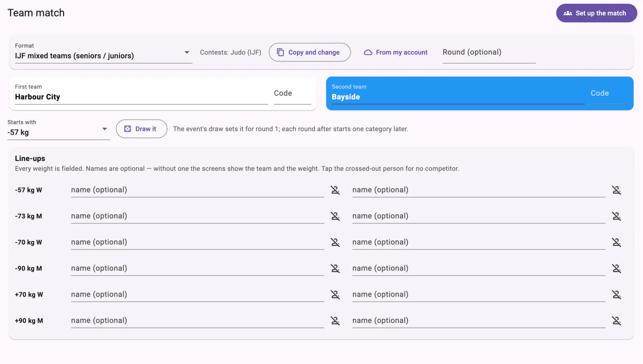Image resolution: width=643 pixels, height=364 pixels.
Task: Click Bayside name field for -73 kg M
Action: point(479,216)
